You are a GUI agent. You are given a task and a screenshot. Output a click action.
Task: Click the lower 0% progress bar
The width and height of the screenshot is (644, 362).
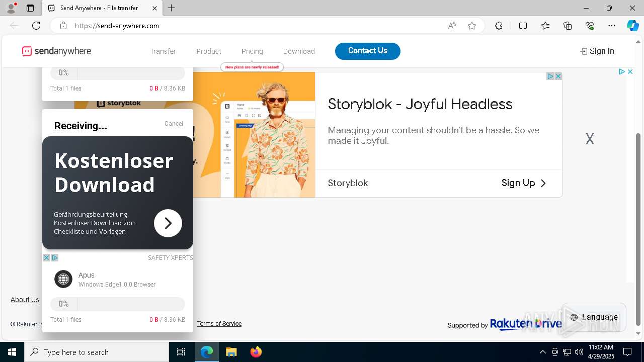click(x=118, y=304)
